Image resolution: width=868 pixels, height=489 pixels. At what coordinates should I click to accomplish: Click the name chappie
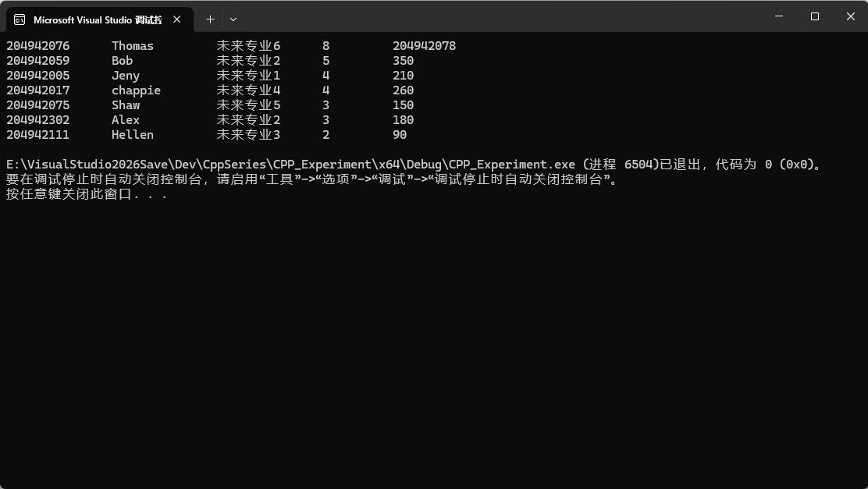[x=136, y=90]
